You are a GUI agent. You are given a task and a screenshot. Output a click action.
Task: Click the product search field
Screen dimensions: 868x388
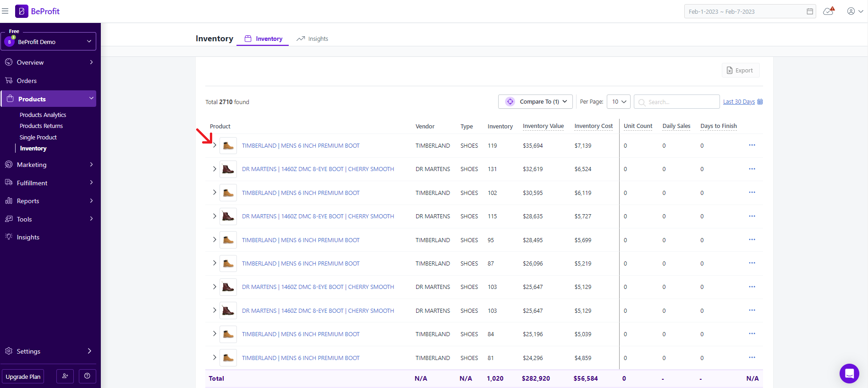(x=677, y=102)
